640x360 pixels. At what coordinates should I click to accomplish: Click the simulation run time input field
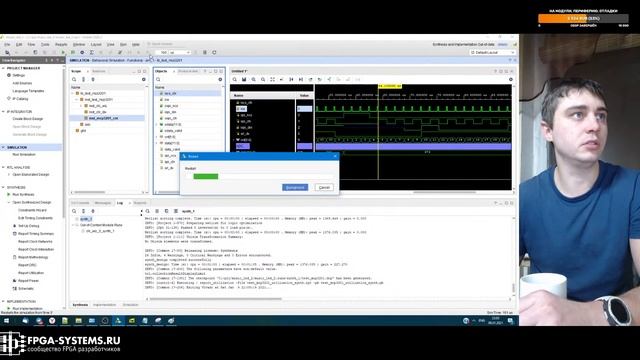[x=162, y=53]
